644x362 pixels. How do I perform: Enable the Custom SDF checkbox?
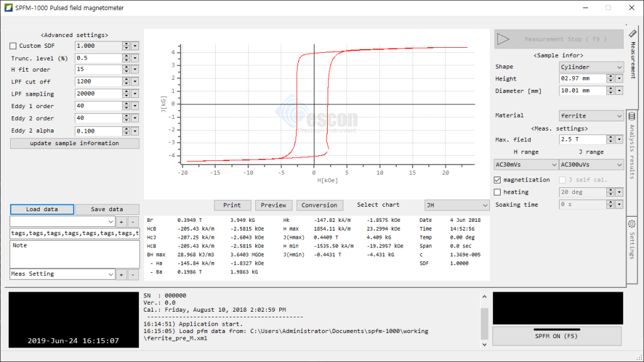tap(14, 46)
